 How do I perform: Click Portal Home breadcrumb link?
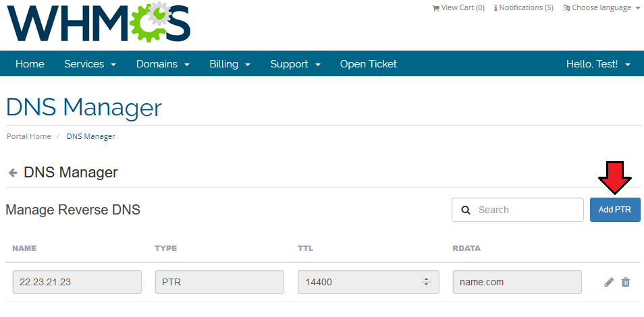(29, 136)
